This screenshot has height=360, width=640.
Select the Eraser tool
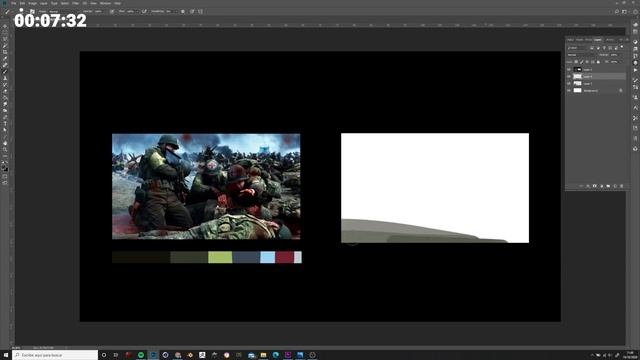(5, 91)
